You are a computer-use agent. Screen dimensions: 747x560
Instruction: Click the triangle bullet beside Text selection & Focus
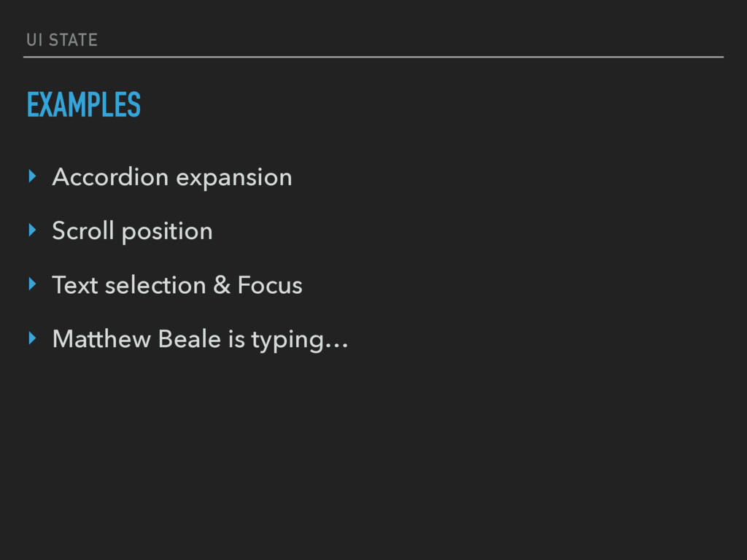point(32,284)
